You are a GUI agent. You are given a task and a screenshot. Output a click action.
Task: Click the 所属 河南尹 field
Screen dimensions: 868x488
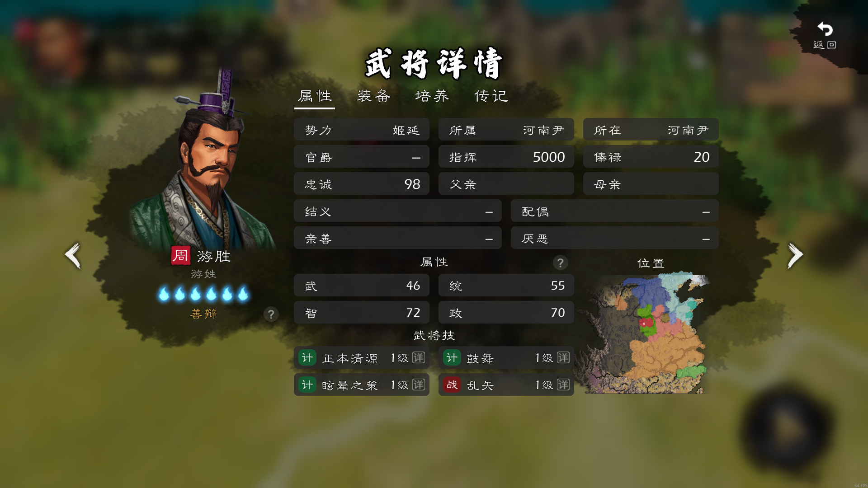point(506,130)
